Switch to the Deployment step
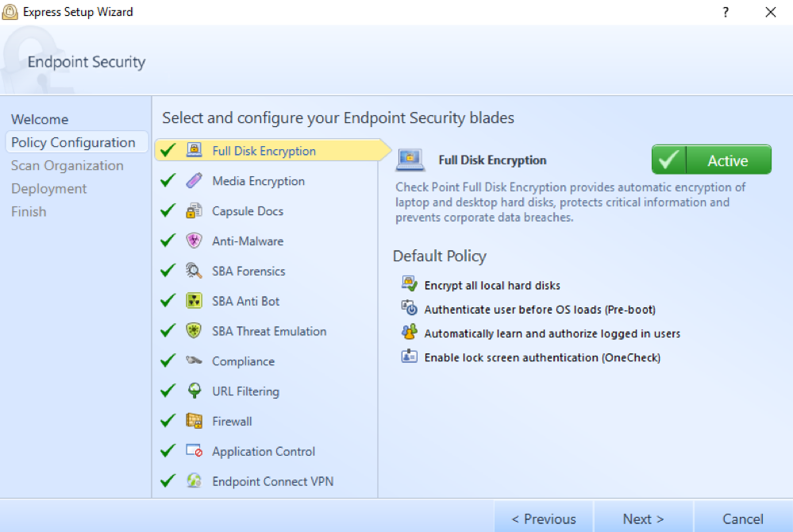The height and width of the screenshot is (532, 793). [49, 189]
